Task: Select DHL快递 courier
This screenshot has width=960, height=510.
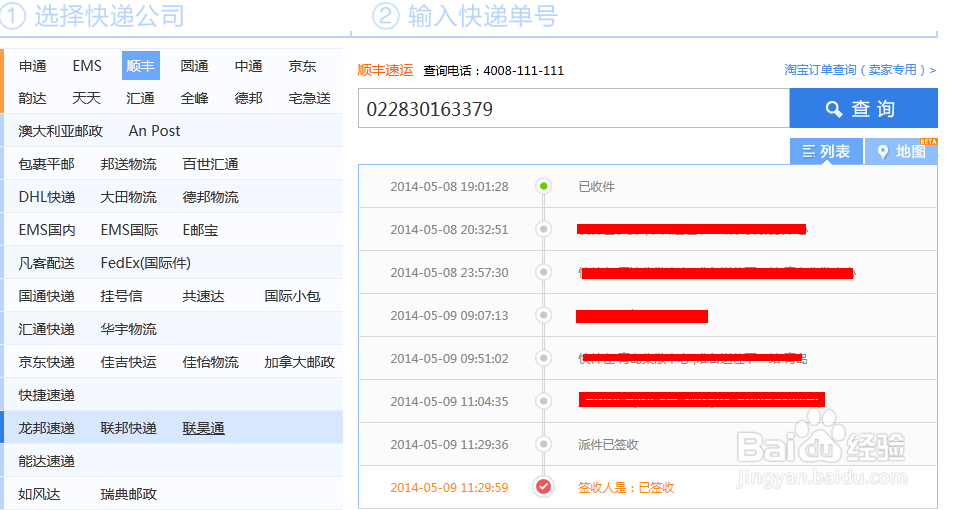Action: [47, 197]
